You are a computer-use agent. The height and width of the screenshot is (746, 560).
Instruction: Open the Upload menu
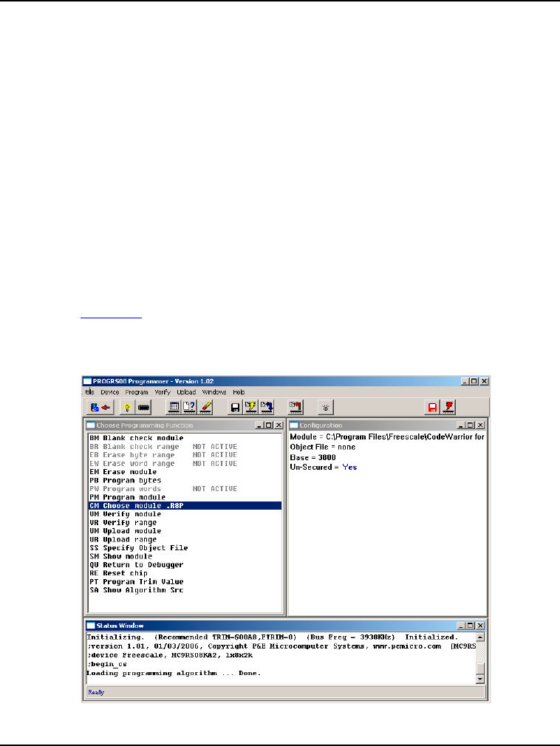coord(186,392)
